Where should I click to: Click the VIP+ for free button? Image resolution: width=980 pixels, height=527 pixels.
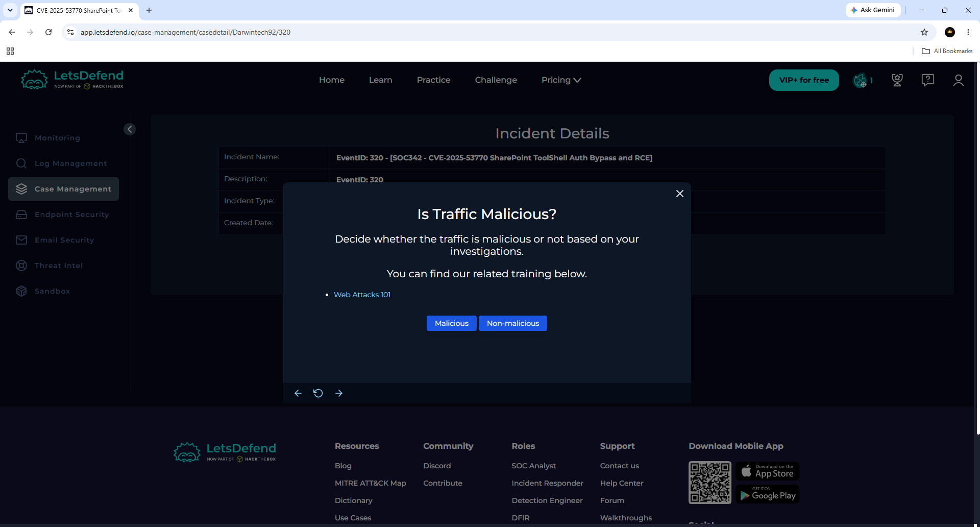(804, 80)
